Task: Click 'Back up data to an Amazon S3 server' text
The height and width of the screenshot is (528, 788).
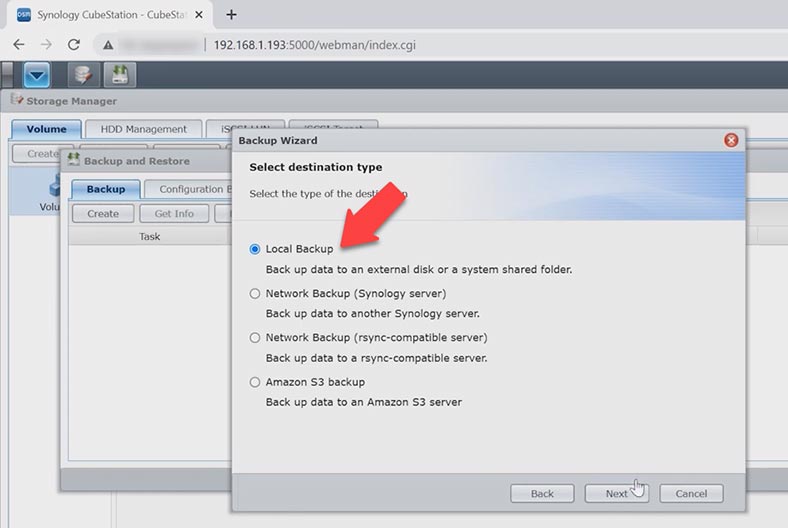Action: pyautogui.click(x=363, y=402)
